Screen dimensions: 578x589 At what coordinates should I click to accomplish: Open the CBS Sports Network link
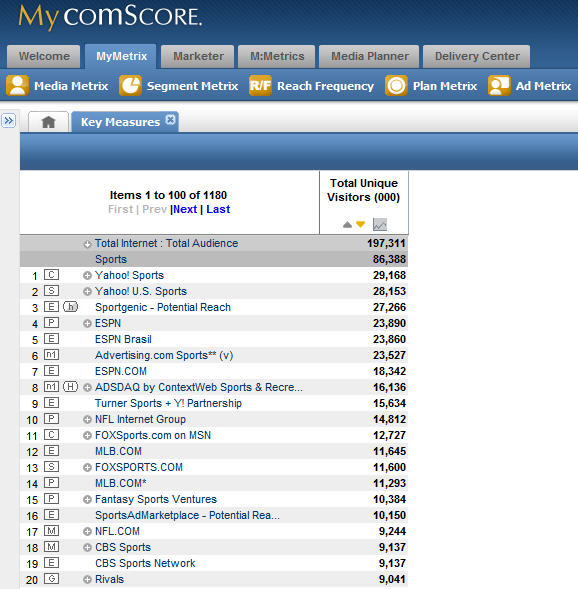(145, 563)
